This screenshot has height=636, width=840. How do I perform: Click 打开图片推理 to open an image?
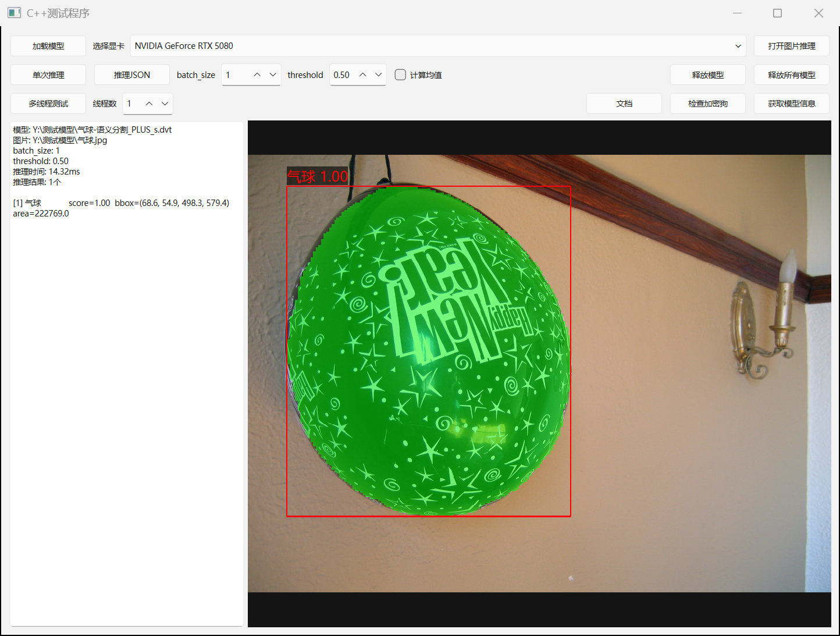pos(791,46)
